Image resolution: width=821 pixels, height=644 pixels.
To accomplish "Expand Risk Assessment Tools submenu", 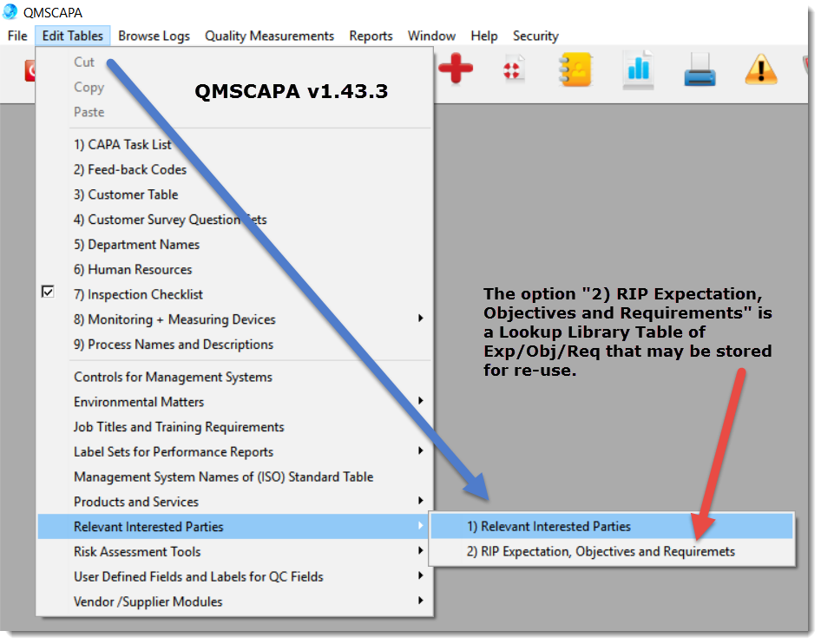I will [x=421, y=551].
